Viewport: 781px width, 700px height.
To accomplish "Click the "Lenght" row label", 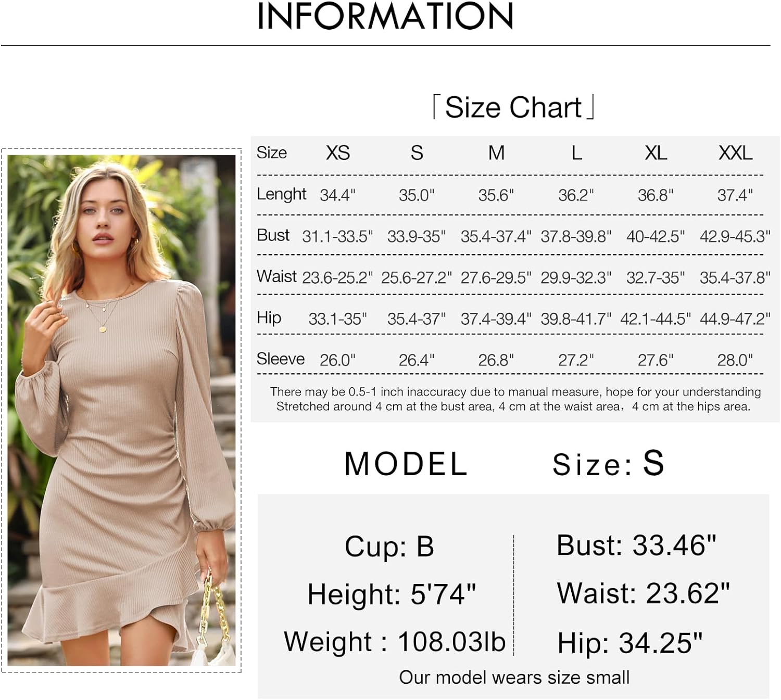I will pos(281,194).
